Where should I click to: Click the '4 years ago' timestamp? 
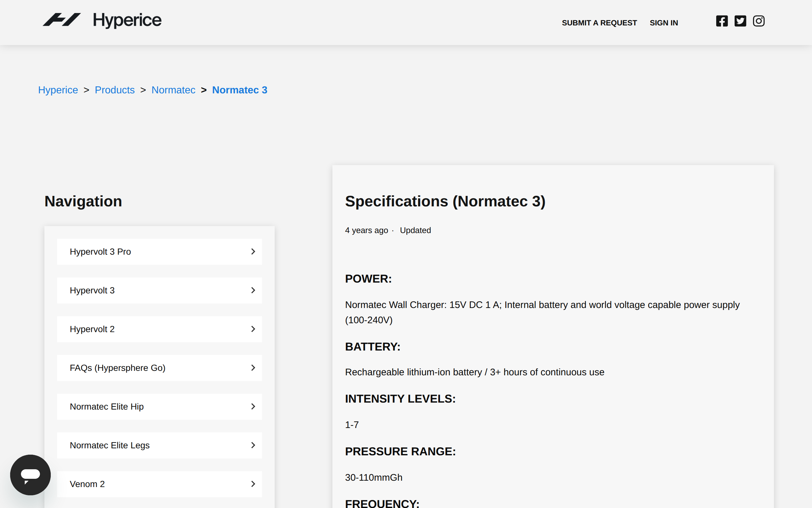tap(366, 231)
